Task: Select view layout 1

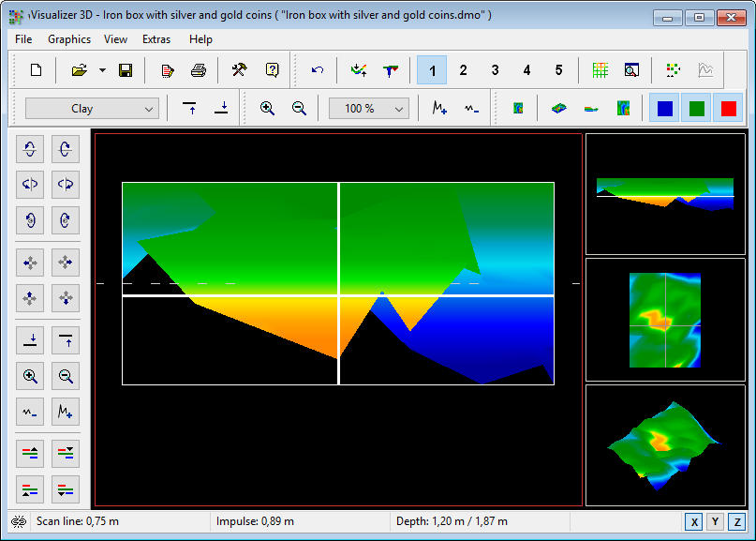Action: point(432,70)
